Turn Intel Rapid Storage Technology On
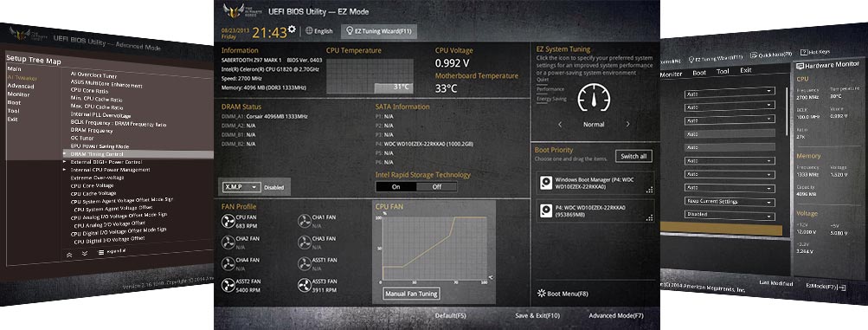Image resolution: width=868 pixels, height=330 pixels. pos(395,186)
